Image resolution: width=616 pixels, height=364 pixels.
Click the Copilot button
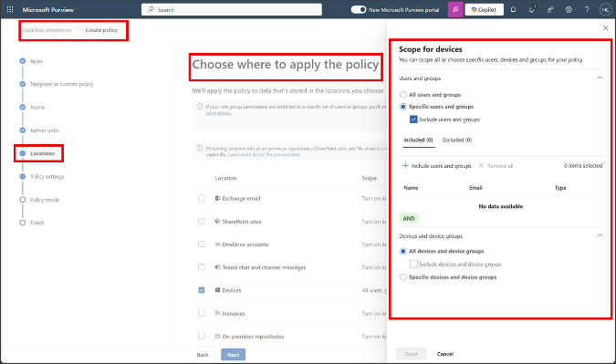[x=484, y=9]
